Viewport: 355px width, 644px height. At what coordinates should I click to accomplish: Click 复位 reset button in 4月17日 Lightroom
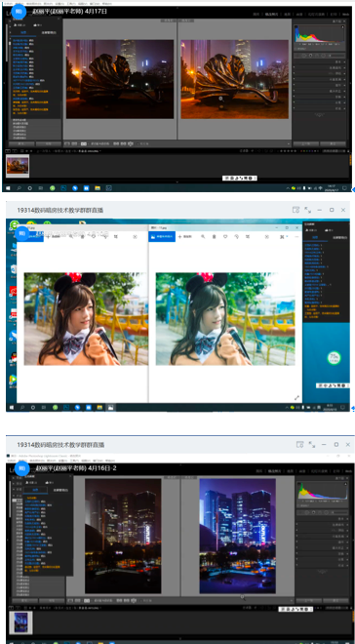pos(333,144)
